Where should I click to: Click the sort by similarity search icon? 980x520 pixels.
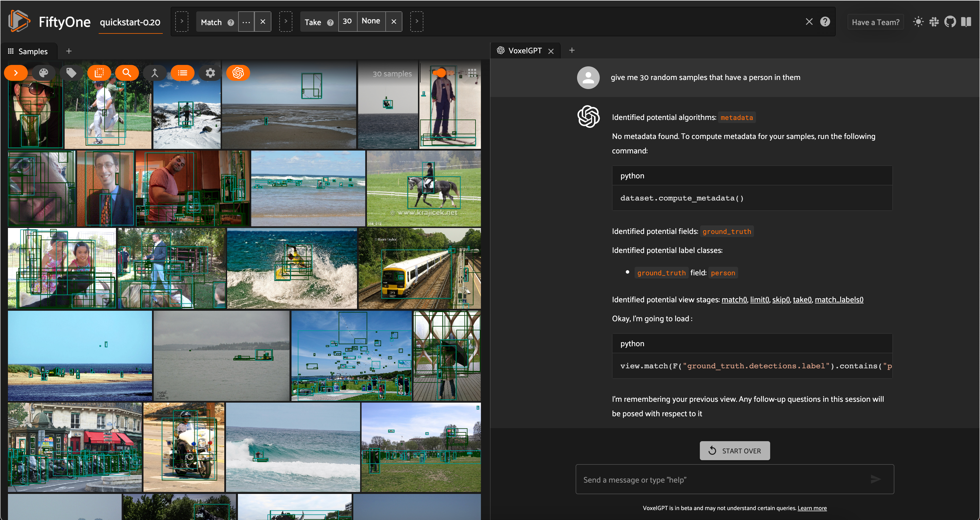[x=127, y=73]
